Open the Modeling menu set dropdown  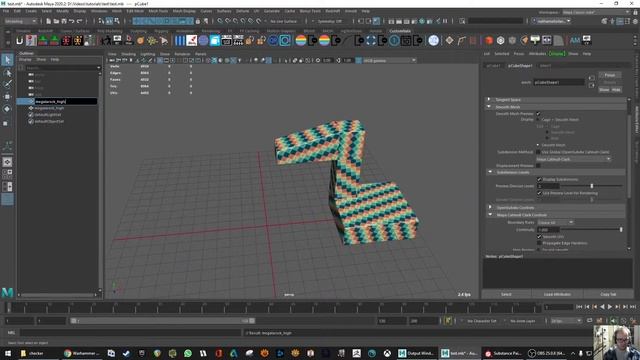[x=20, y=21]
